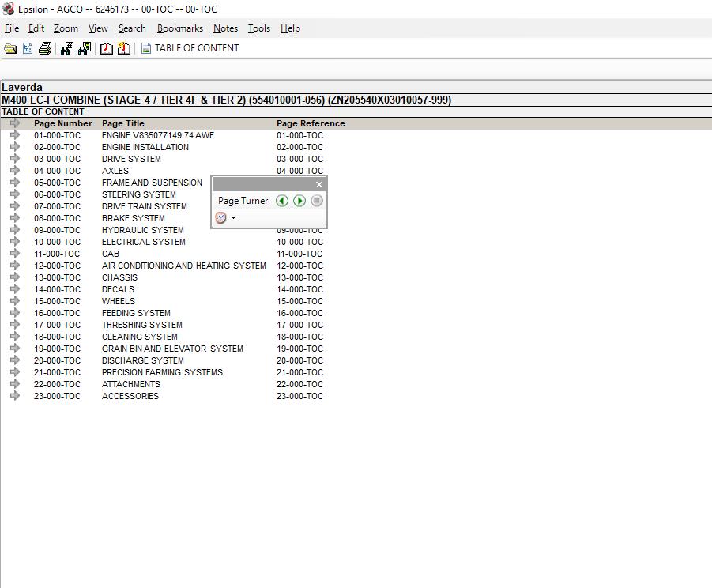Click the page icon beside TABLE OF CONTENT

pos(145,48)
